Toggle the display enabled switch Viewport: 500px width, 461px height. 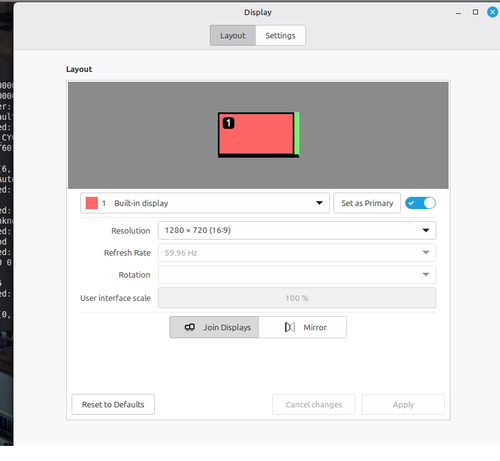click(420, 203)
